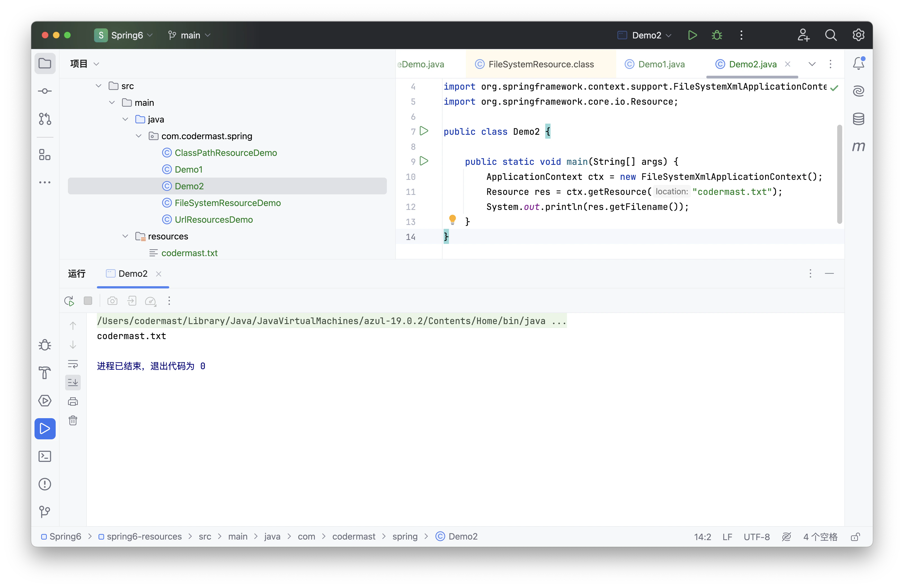The height and width of the screenshot is (588, 904).
Task: Click the Rerun Demo2 icon in run toolbar
Action: coord(69,301)
